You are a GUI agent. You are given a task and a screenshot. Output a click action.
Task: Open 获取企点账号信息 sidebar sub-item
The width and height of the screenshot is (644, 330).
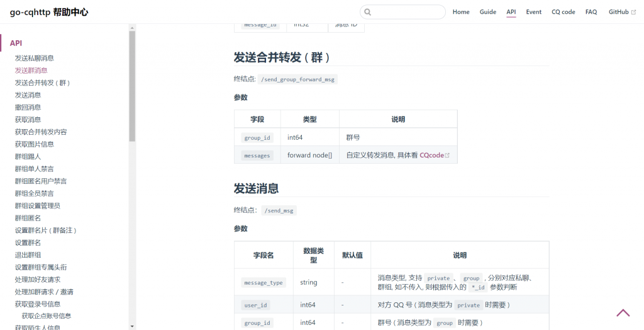tap(46, 316)
